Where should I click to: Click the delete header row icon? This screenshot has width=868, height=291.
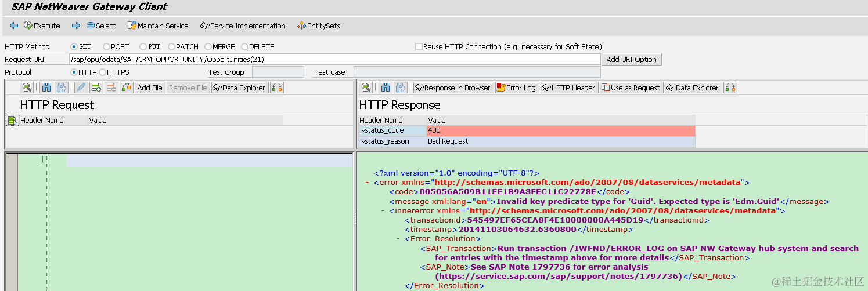pos(111,88)
